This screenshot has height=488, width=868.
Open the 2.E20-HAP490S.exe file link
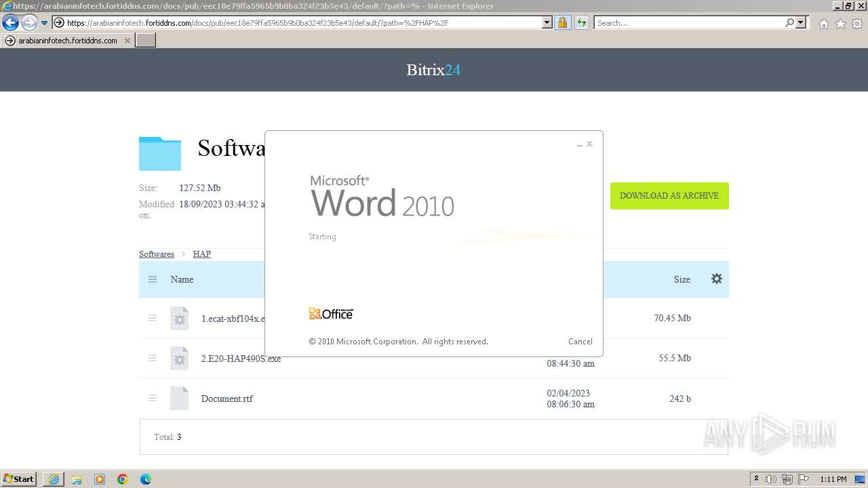(x=241, y=359)
